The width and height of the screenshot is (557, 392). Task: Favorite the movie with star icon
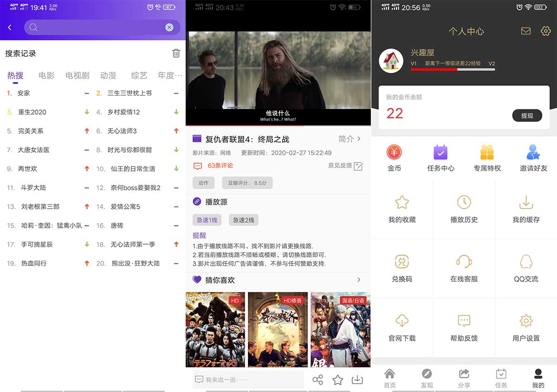pyautogui.click(x=338, y=380)
